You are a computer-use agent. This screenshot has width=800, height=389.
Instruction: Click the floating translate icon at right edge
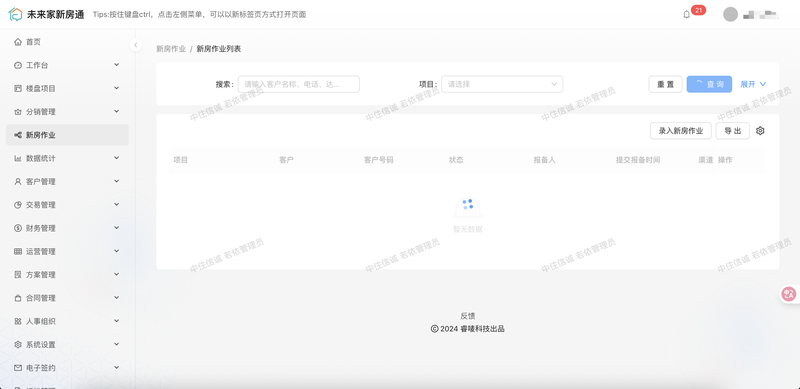[x=789, y=294]
